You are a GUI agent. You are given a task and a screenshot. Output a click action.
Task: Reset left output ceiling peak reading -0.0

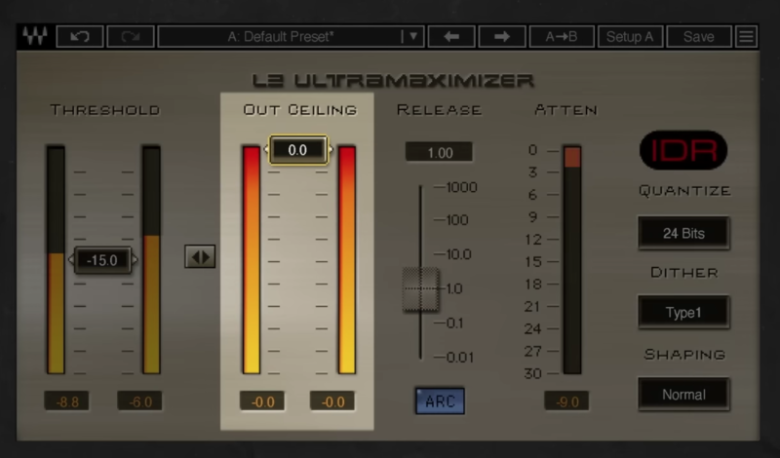(262, 401)
